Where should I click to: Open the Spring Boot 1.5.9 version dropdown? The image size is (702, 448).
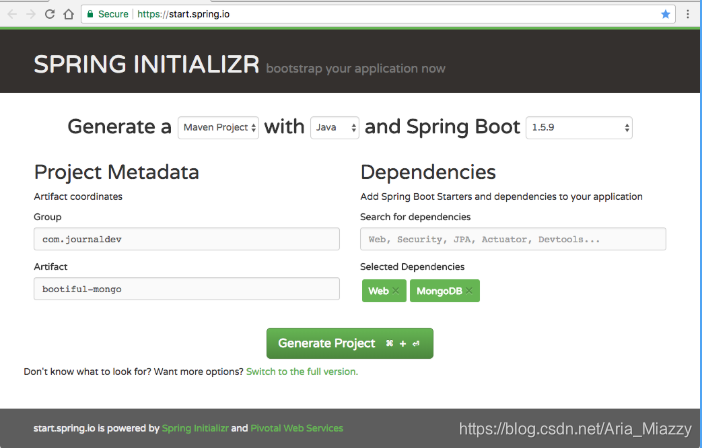pyautogui.click(x=579, y=128)
